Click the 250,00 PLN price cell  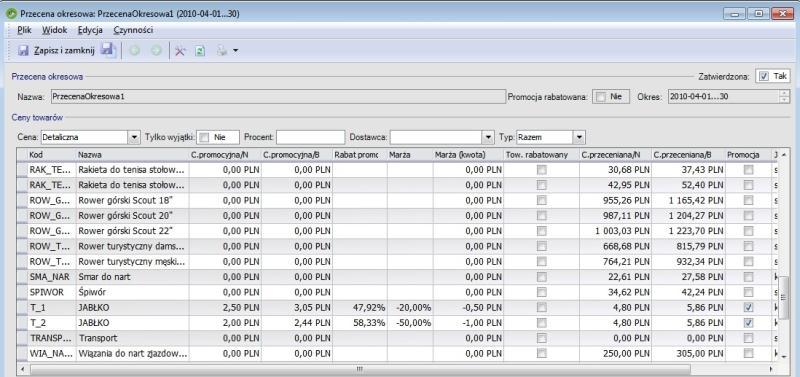tap(615, 354)
